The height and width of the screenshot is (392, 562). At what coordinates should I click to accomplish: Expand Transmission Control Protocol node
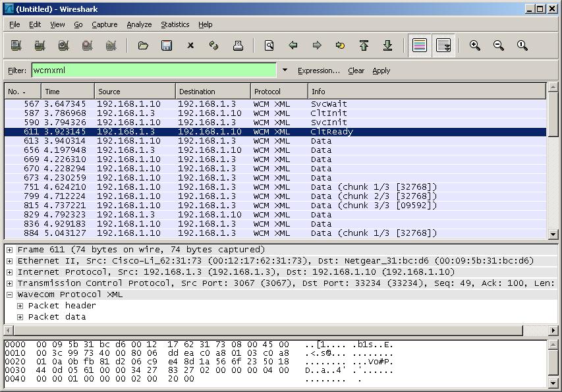[10, 283]
